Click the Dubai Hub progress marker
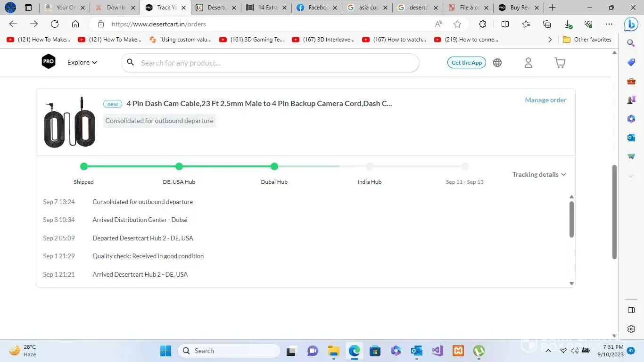The image size is (644, 362). (274, 166)
